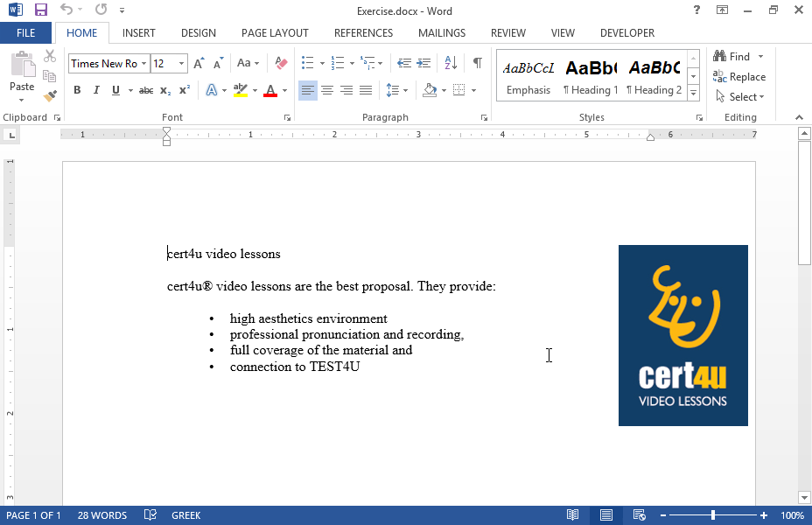Justify the text

coord(366,91)
